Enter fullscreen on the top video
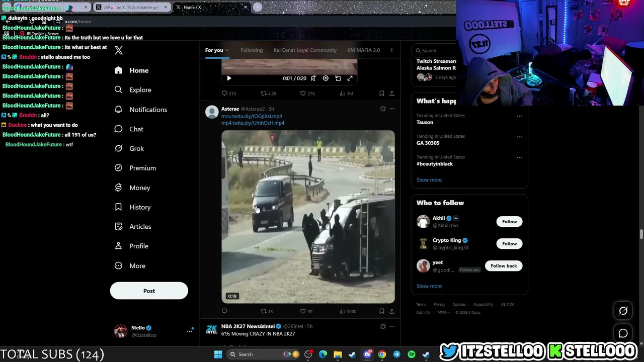This screenshot has height=362, width=644. [350, 78]
